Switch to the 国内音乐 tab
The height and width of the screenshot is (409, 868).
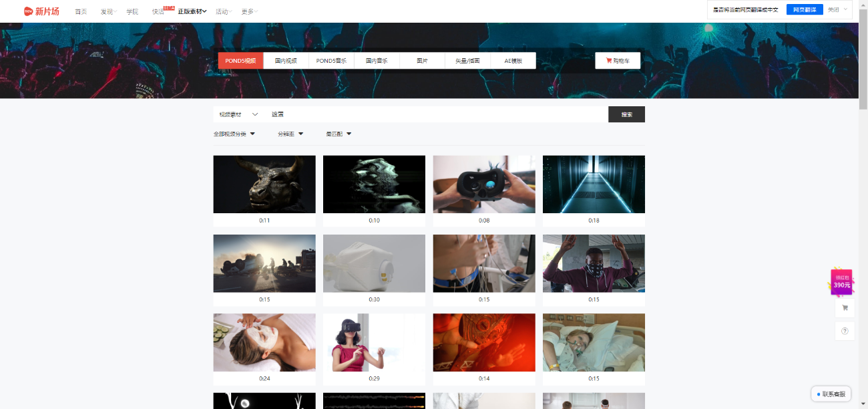point(377,61)
